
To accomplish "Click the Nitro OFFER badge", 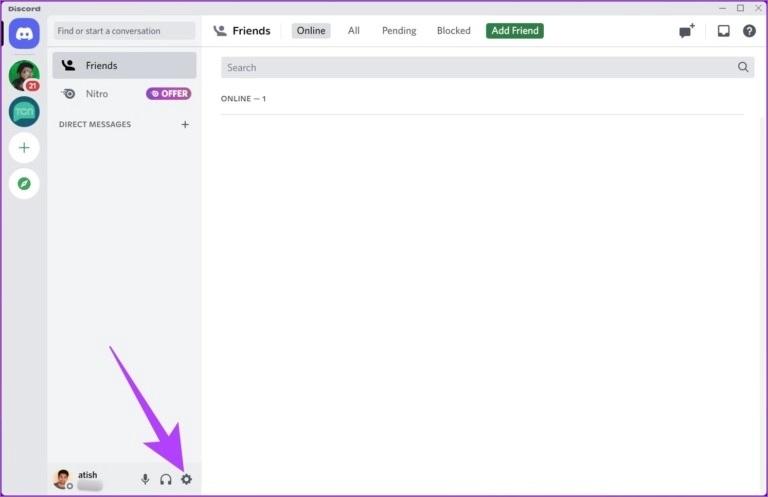I will tap(169, 94).
